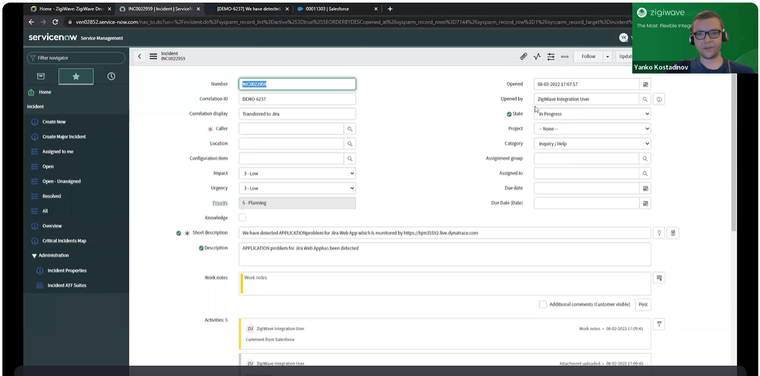
Task: Switch to the Home - ZigWave browser tab
Action: [x=70, y=9]
